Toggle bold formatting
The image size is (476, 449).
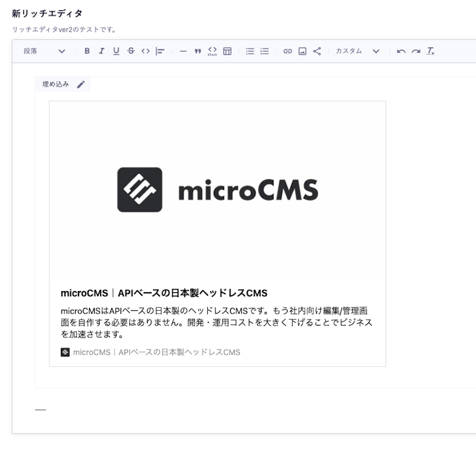(x=87, y=51)
